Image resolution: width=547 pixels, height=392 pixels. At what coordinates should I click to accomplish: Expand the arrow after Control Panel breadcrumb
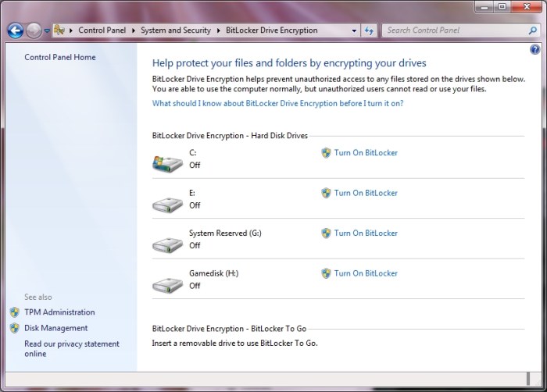point(134,30)
